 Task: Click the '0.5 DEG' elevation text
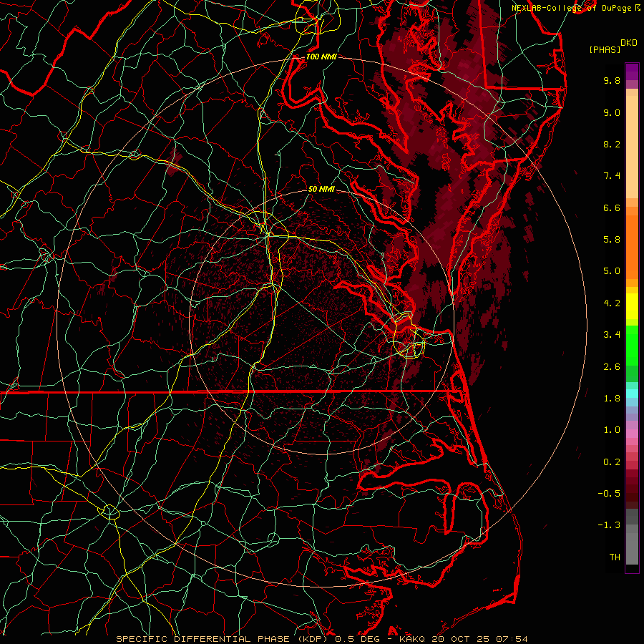[x=357, y=639]
